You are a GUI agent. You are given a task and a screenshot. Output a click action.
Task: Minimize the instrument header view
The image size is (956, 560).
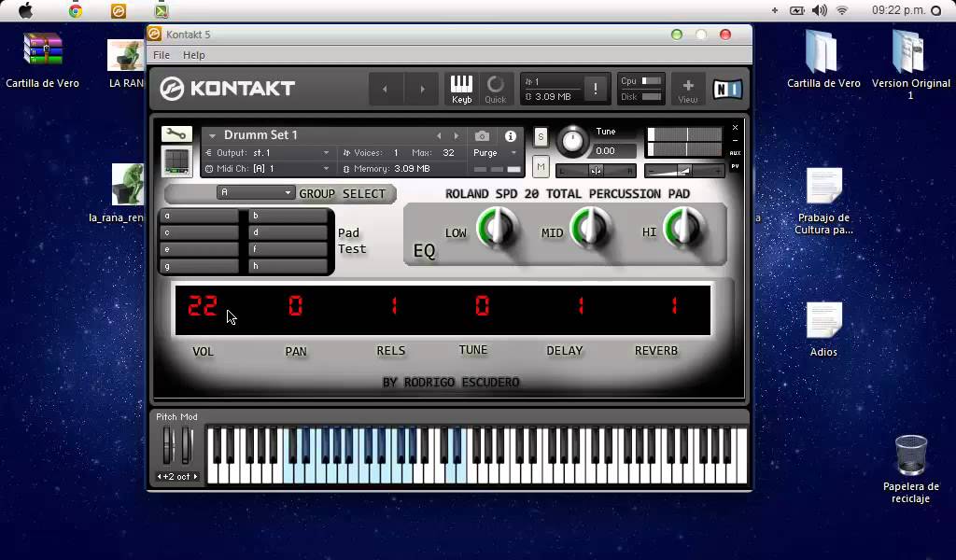(x=736, y=140)
